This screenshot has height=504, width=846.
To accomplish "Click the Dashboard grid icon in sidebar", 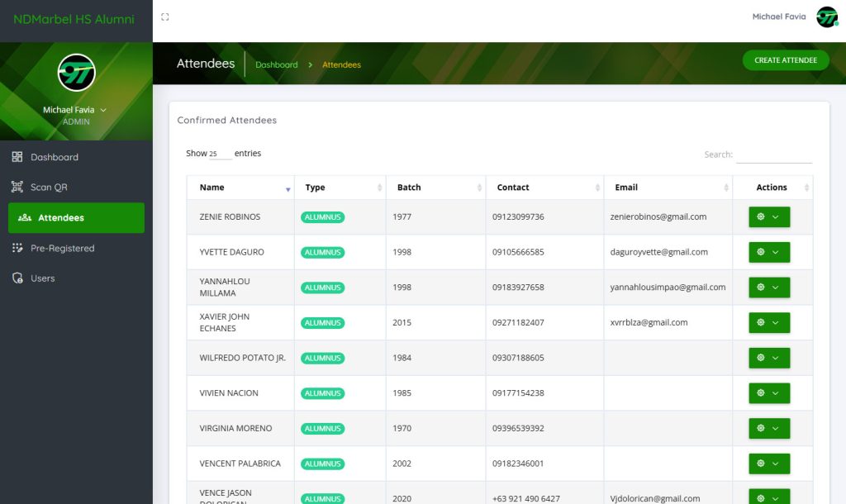I will click(x=17, y=157).
